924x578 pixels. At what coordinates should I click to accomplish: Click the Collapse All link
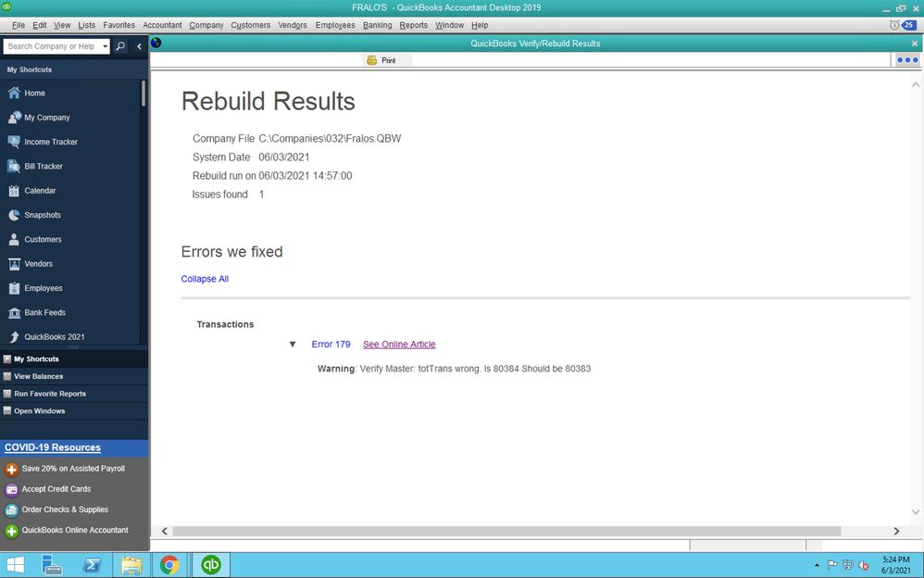(205, 279)
